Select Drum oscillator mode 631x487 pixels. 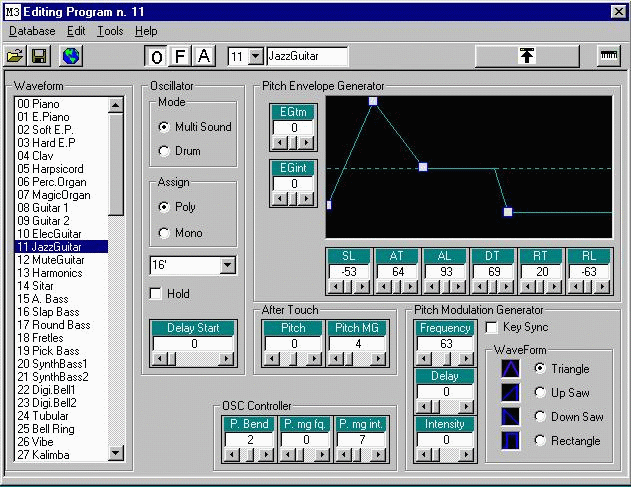click(165, 151)
